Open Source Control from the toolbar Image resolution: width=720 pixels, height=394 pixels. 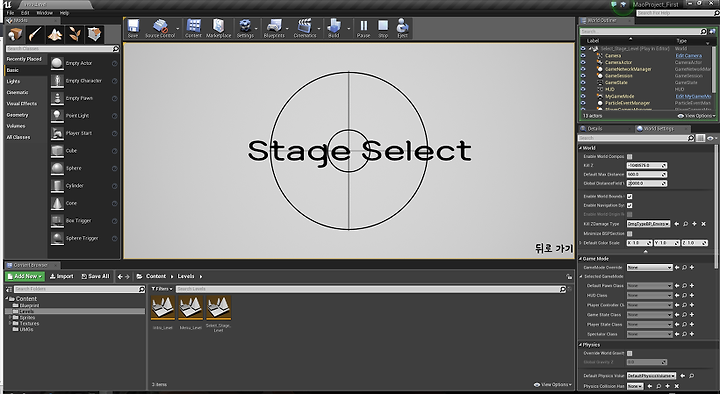(x=160, y=28)
